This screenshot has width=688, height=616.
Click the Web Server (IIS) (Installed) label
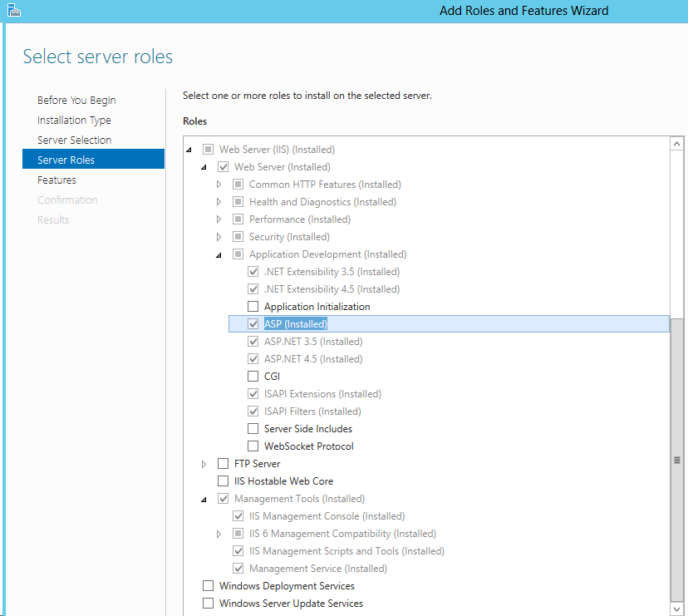pyautogui.click(x=277, y=150)
